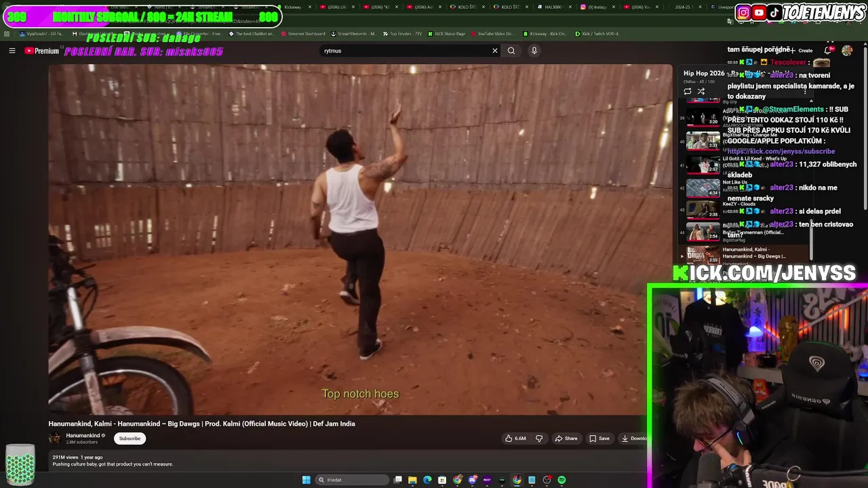Open Task View on the taskbar

(398, 480)
